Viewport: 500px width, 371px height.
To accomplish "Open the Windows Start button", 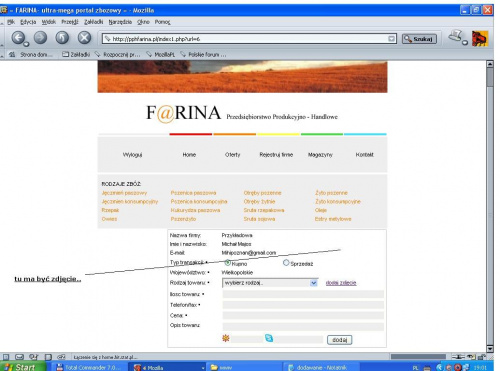I will (23, 367).
